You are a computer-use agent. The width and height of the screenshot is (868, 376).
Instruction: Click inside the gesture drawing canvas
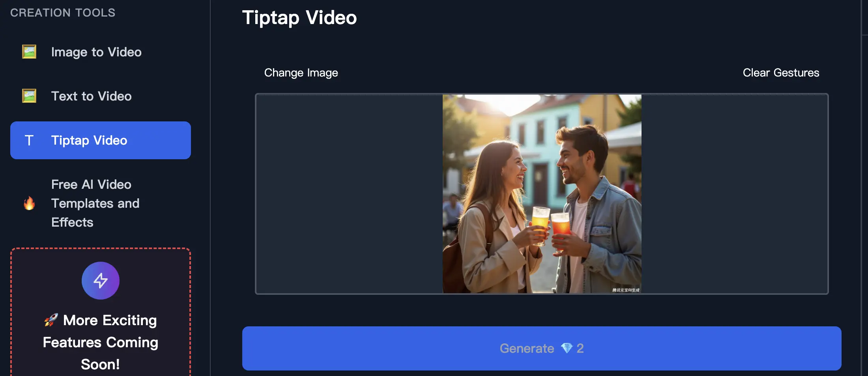347,193
